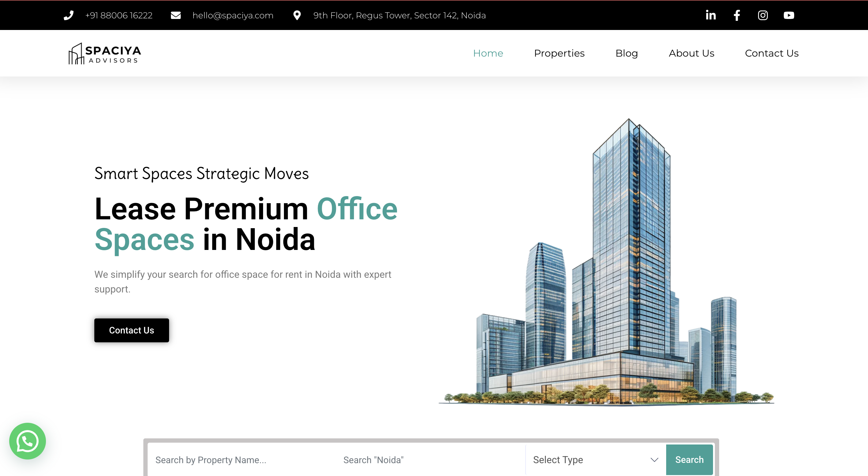868x476 pixels.
Task: Go to the Home menu item
Action: [x=488, y=53]
